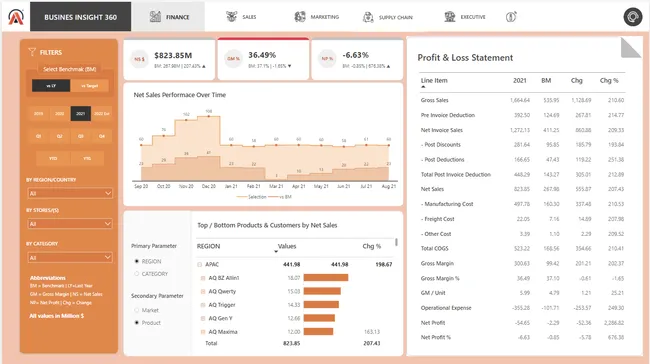Screen dimensions: 650x364
Task: Toggle the 2020 year filter
Action: (x=60, y=114)
